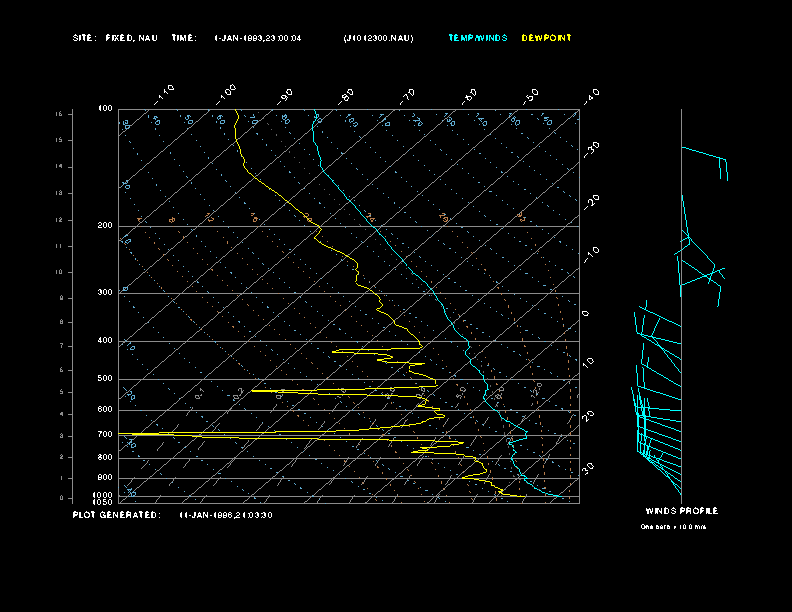The width and height of the screenshot is (792, 612).
Task: Click the 'One barb = 10.0 m/s' note
Action: tap(673, 526)
